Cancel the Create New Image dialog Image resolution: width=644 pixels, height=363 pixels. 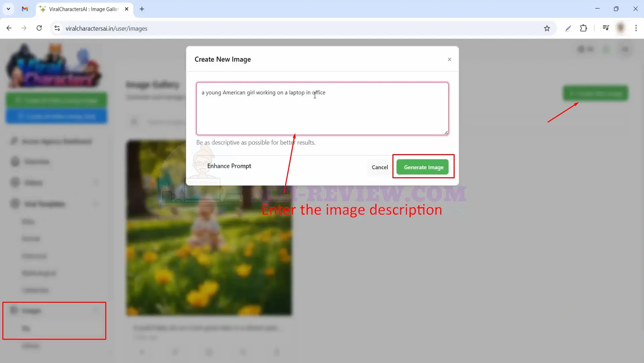[x=380, y=167]
